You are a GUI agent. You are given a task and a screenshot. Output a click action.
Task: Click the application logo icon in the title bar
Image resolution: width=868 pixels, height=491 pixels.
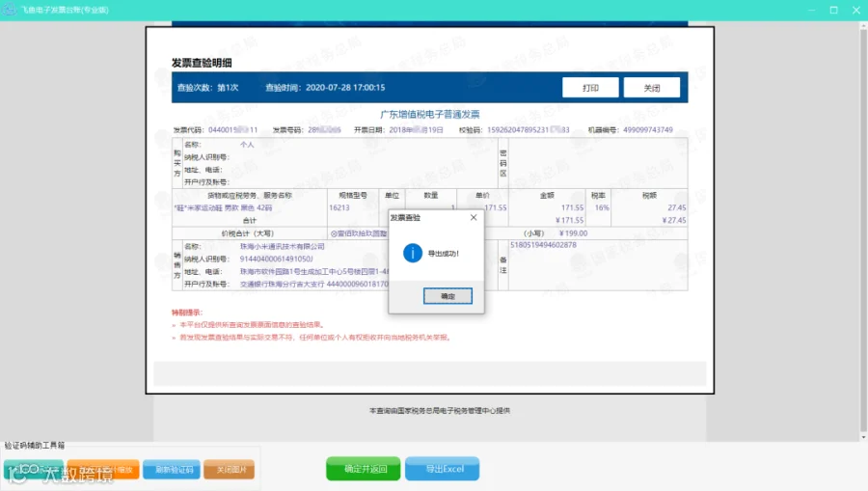[10, 10]
